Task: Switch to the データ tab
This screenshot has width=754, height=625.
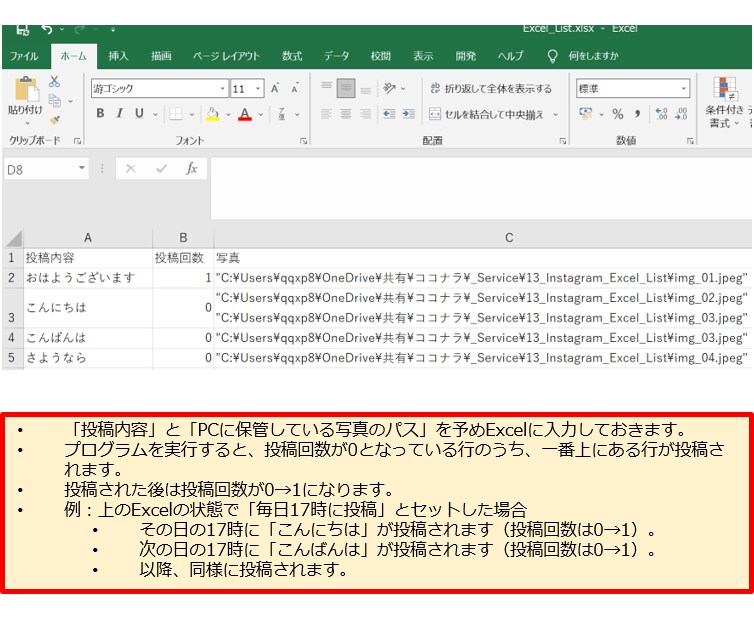Action: pyautogui.click(x=336, y=56)
